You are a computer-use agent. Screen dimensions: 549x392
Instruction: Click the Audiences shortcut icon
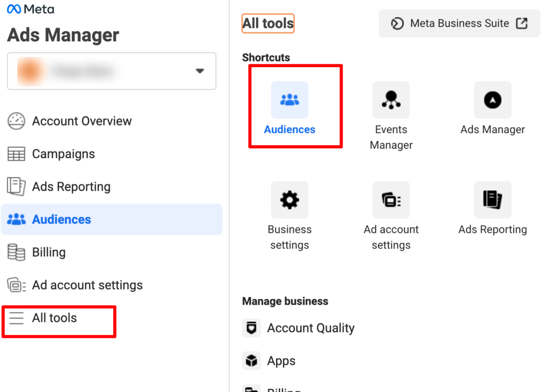[290, 100]
